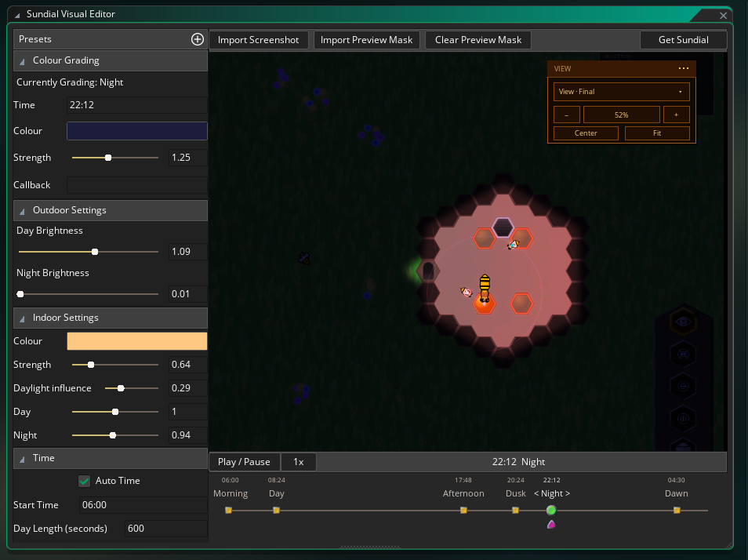Collapse the Time section

tap(22, 459)
